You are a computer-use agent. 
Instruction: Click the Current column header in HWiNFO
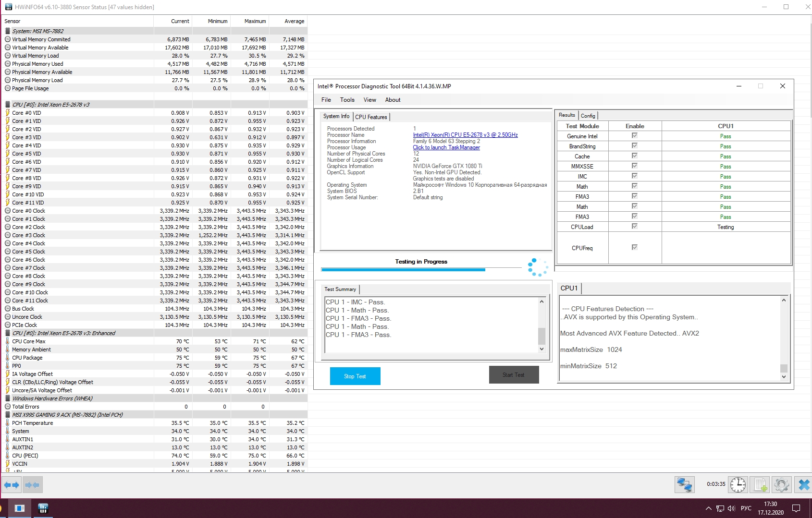tap(173, 21)
